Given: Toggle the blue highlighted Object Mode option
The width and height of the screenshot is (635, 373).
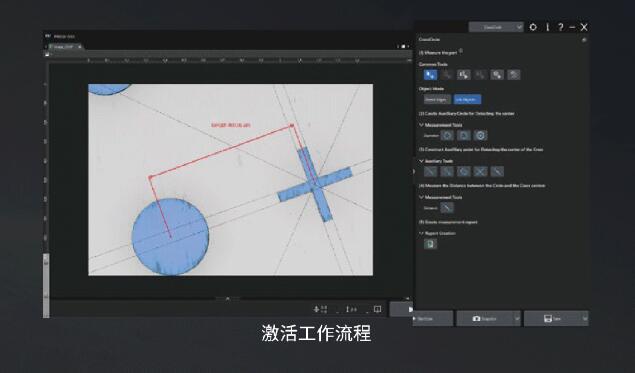Looking at the screenshot, I should (x=467, y=99).
